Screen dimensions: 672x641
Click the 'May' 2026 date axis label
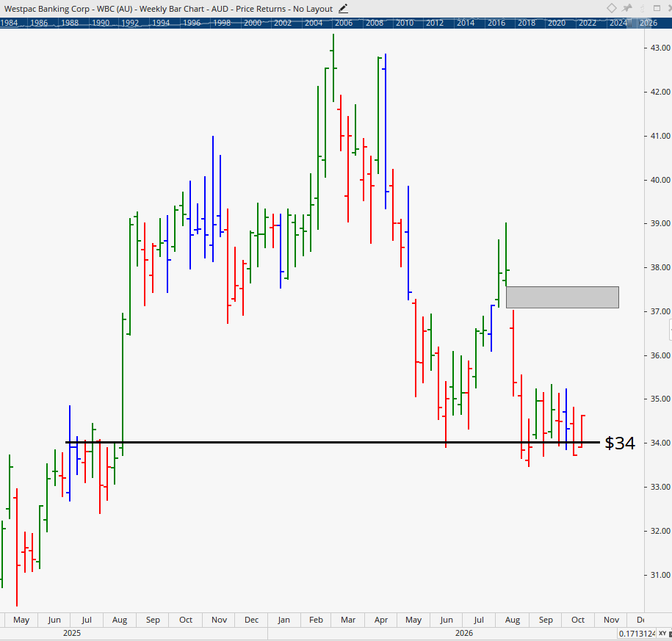pyautogui.click(x=413, y=620)
